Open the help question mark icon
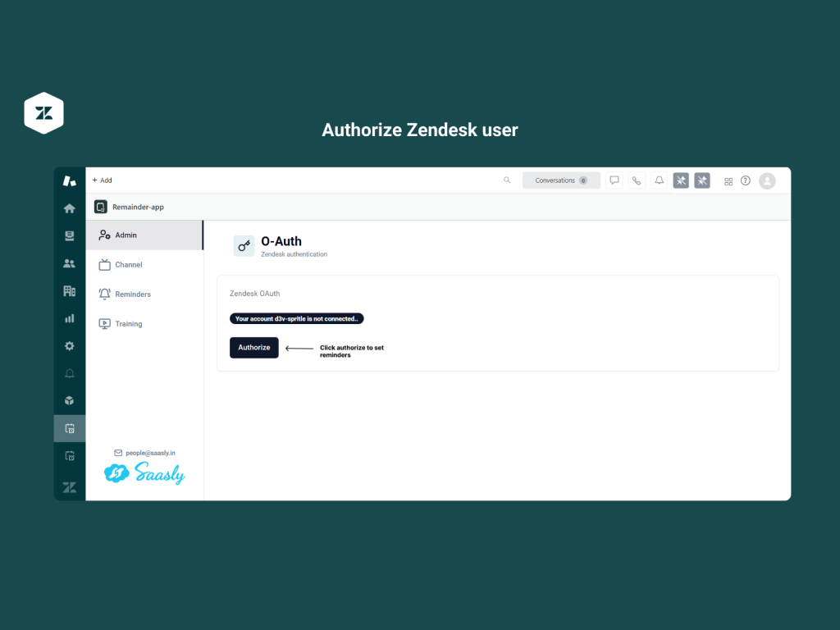This screenshot has height=630, width=840. coord(745,180)
